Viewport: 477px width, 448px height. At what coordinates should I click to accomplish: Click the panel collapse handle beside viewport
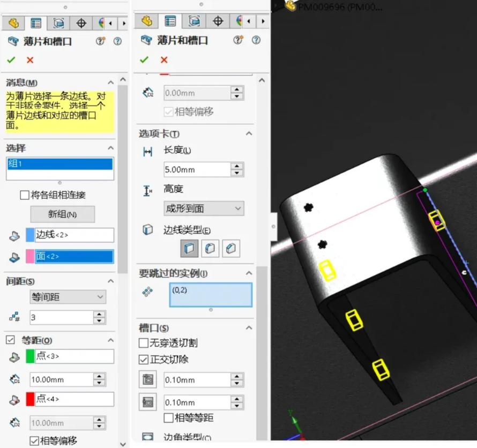tap(273, 227)
